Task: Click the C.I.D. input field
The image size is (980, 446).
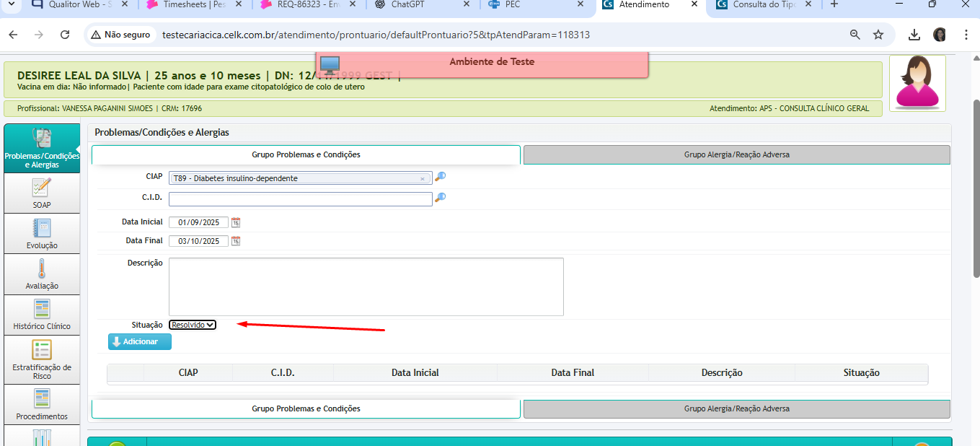Action: 300,198
